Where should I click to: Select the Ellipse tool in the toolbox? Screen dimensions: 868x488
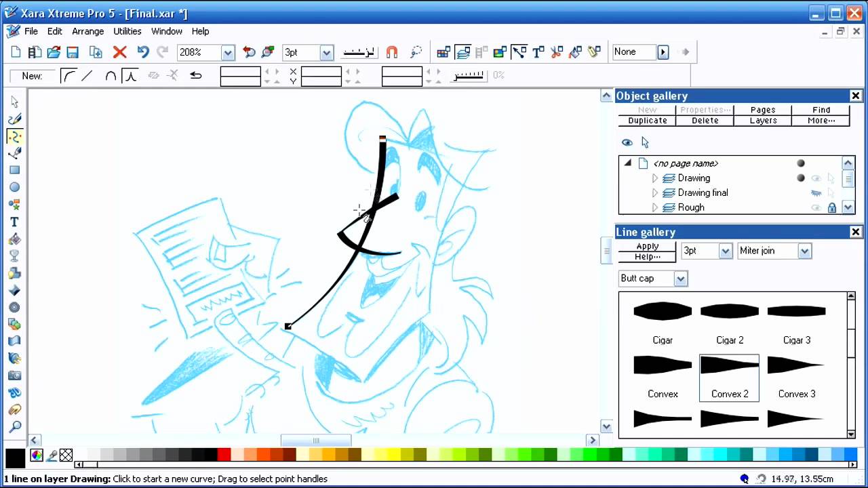pos(14,187)
